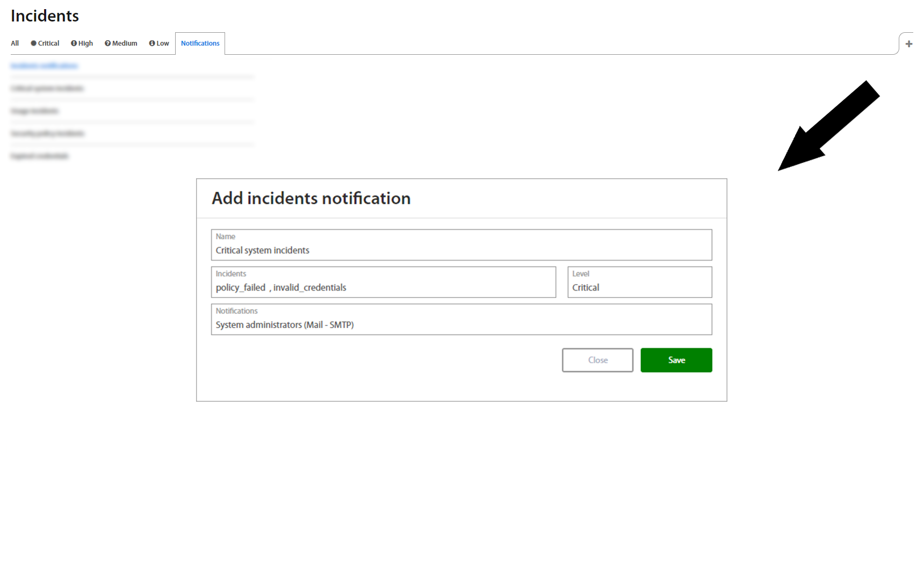This screenshot has height=580, width=924.
Task: Click the Add incidents notification title
Action: tap(311, 199)
